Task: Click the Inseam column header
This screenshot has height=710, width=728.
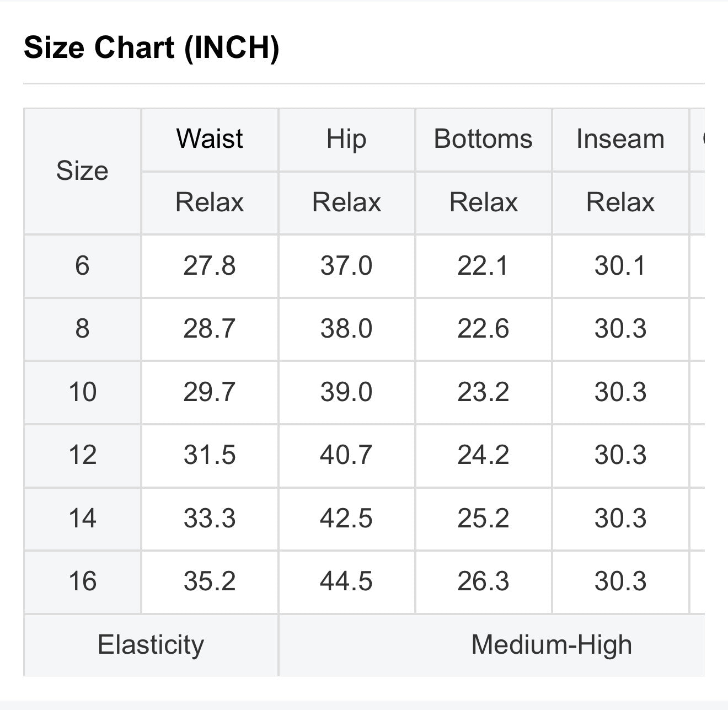Action: pos(620,138)
